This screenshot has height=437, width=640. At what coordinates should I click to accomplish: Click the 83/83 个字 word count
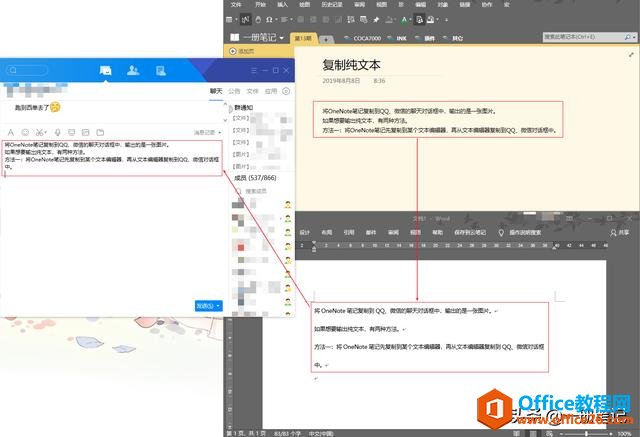pos(287,433)
